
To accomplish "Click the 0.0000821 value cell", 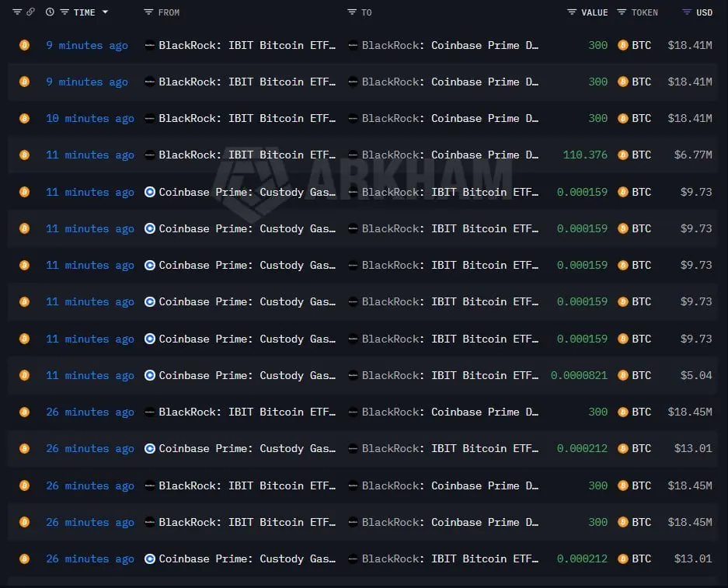I will 579,375.
